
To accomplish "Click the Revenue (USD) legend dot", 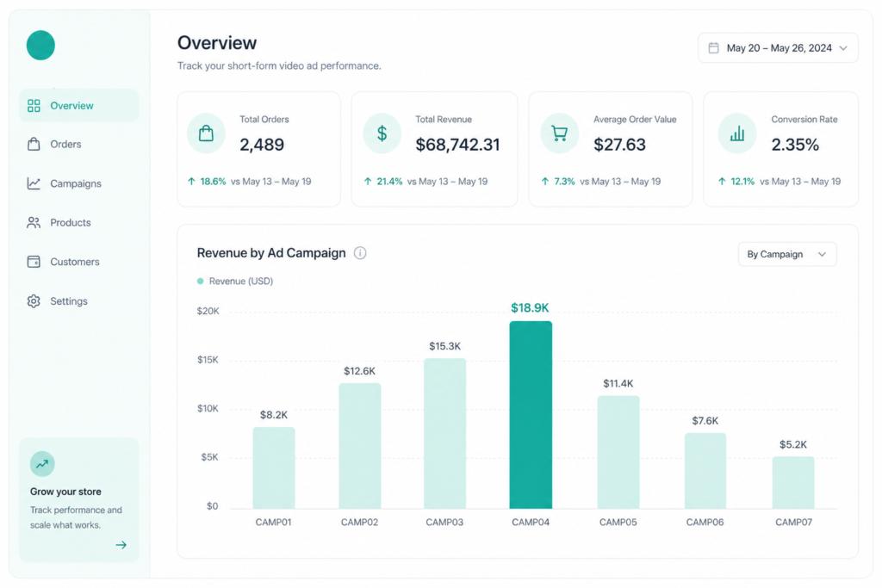I will [200, 281].
